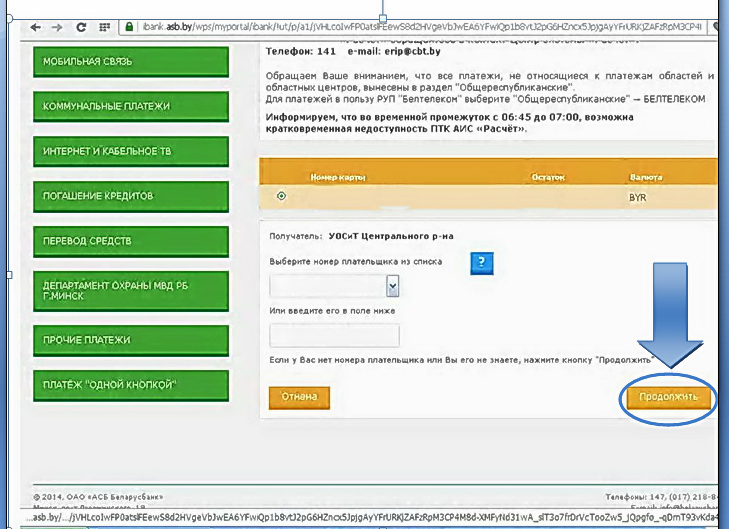Open the Интернет и кабельное ТВ section
The height and width of the screenshot is (529, 729).
point(131,151)
